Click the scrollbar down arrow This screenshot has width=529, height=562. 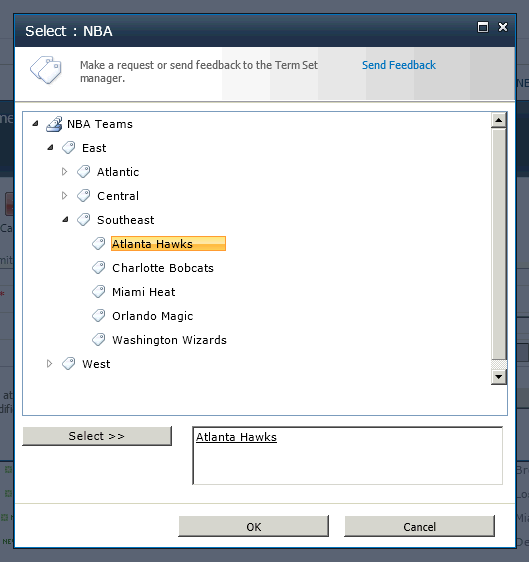pyautogui.click(x=499, y=377)
